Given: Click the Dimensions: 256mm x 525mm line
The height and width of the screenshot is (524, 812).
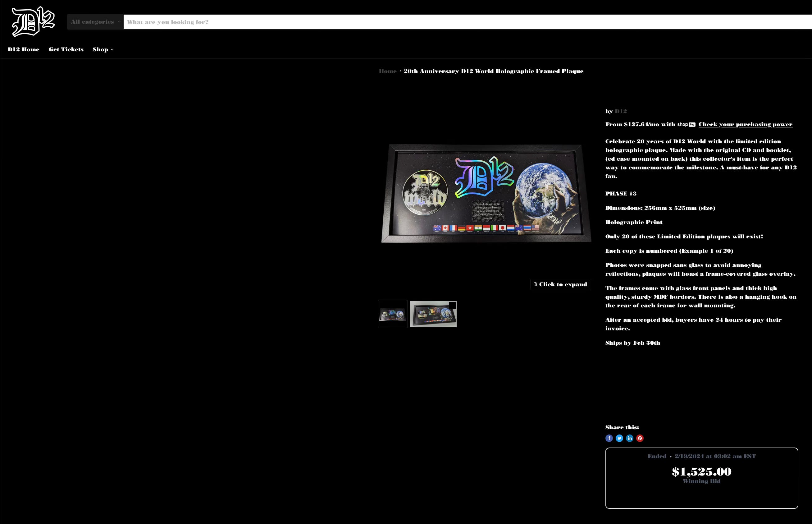Looking at the screenshot, I should pyautogui.click(x=660, y=208).
